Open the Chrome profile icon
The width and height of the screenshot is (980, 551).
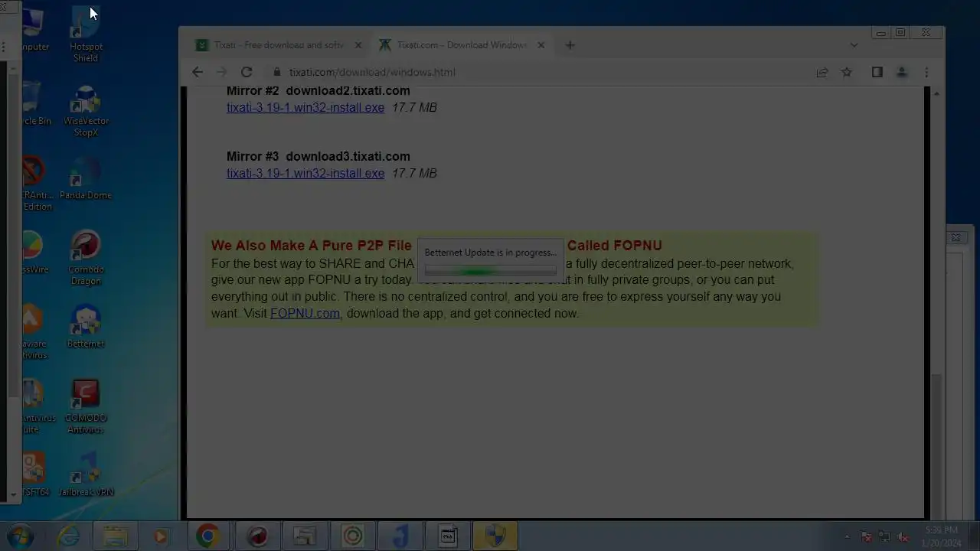point(902,72)
